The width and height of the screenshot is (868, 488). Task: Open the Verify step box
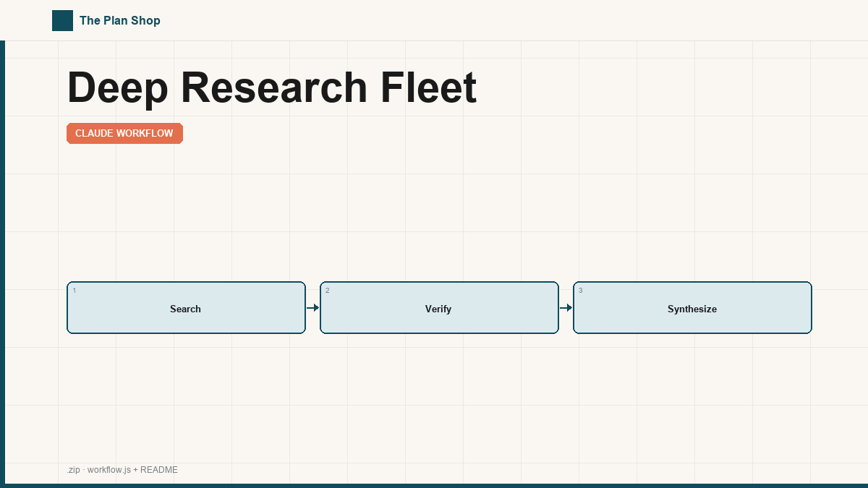[x=439, y=308]
